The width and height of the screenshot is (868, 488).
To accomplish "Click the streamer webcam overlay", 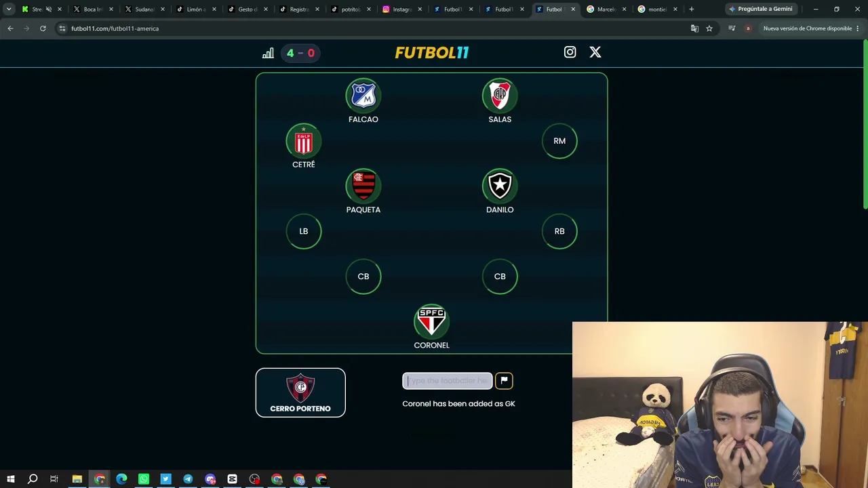I will [x=719, y=405].
